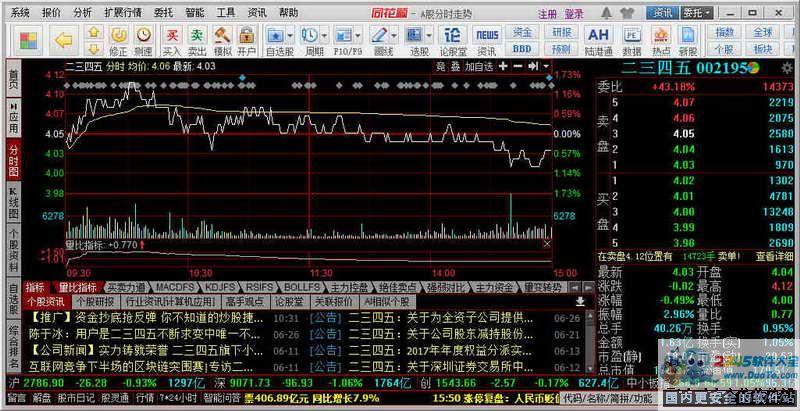The image size is (800, 411).
Task: Click the 资金 toolbar button
Action: (521, 32)
